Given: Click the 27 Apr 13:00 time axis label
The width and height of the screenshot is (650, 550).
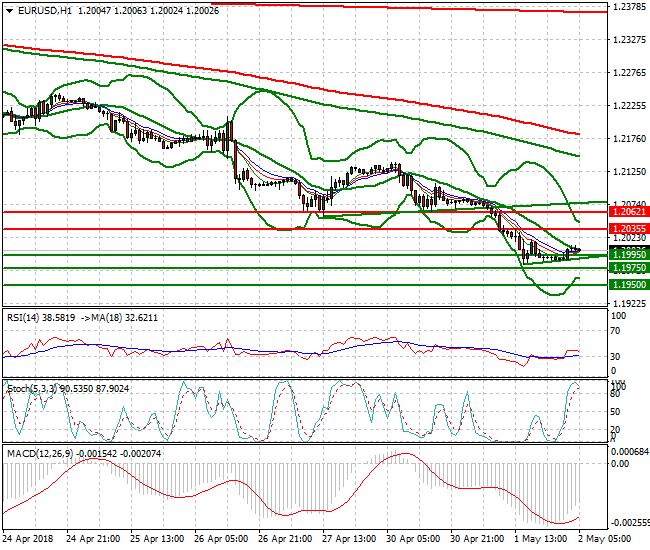Looking at the screenshot, I should (x=349, y=539).
